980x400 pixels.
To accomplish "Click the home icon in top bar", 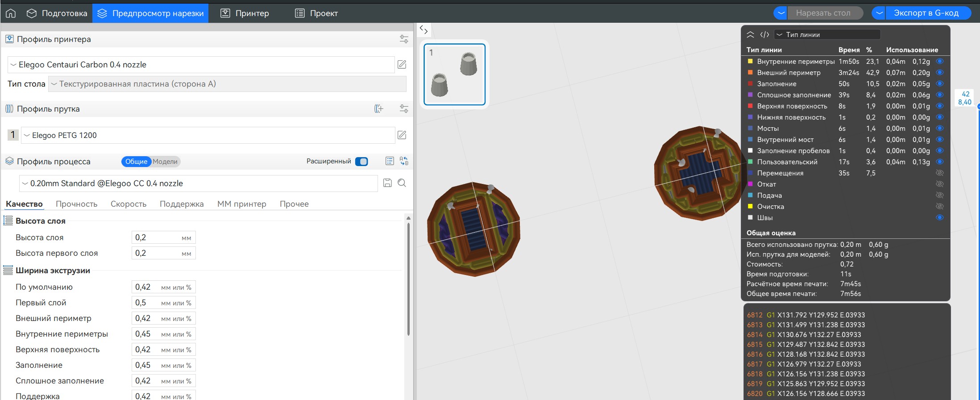I will (x=11, y=13).
